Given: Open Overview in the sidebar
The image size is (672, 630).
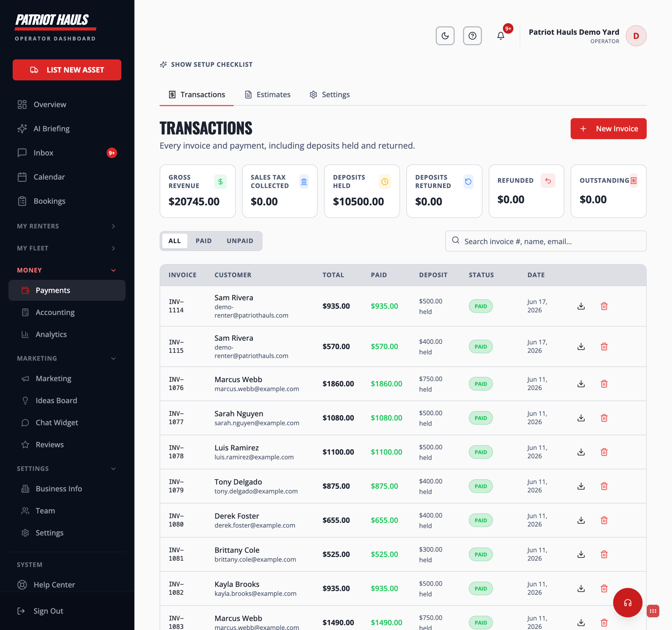Looking at the screenshot, I should tap(67, 105).
